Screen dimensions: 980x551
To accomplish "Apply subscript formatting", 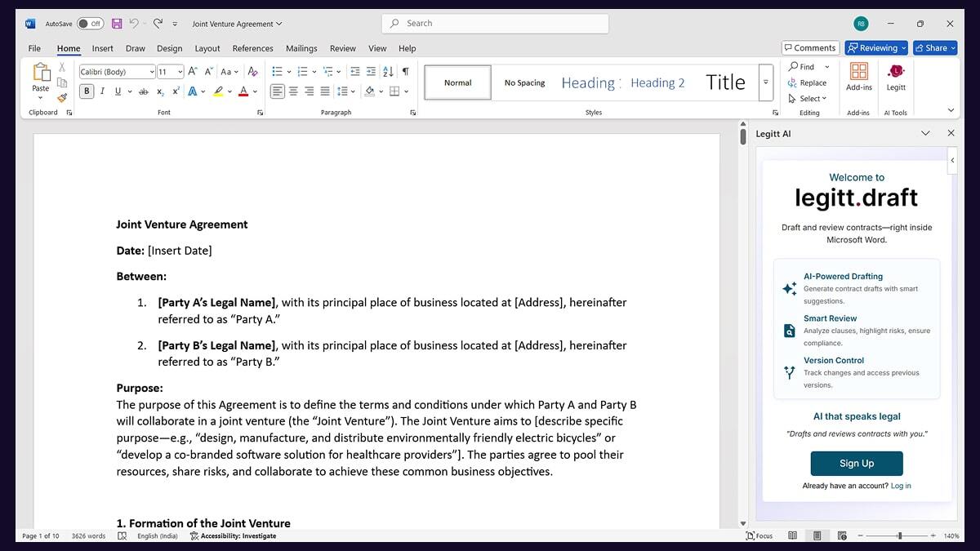I will point(161,91).
